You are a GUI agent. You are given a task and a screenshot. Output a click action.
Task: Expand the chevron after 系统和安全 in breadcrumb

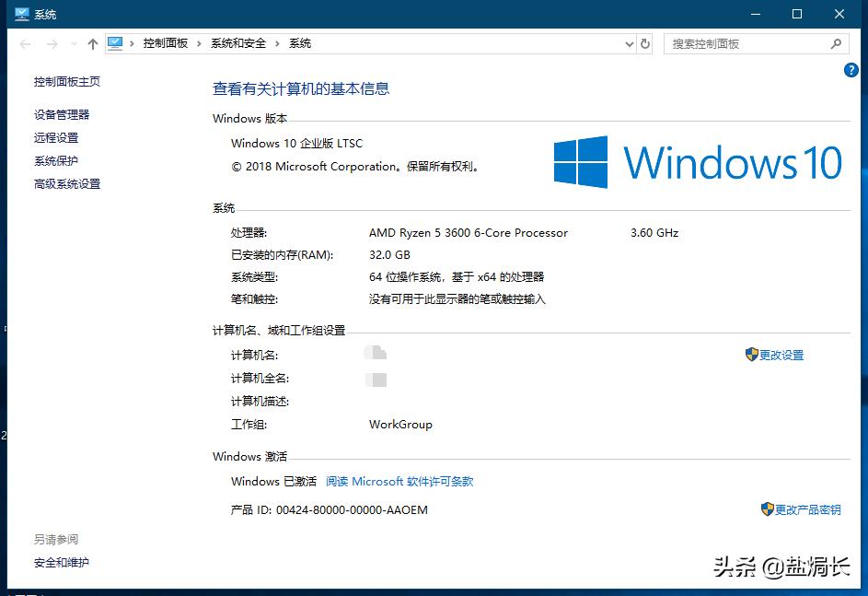275,42
